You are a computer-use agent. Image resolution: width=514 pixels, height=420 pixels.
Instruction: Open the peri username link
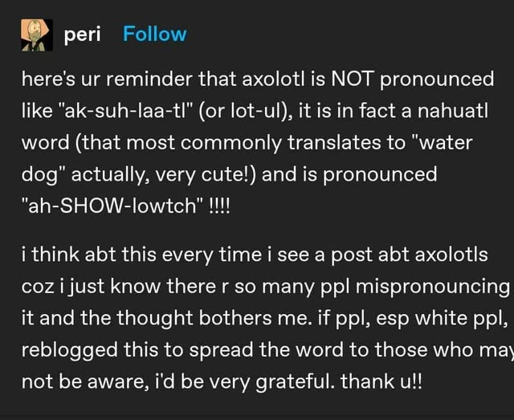coord(88,34)
